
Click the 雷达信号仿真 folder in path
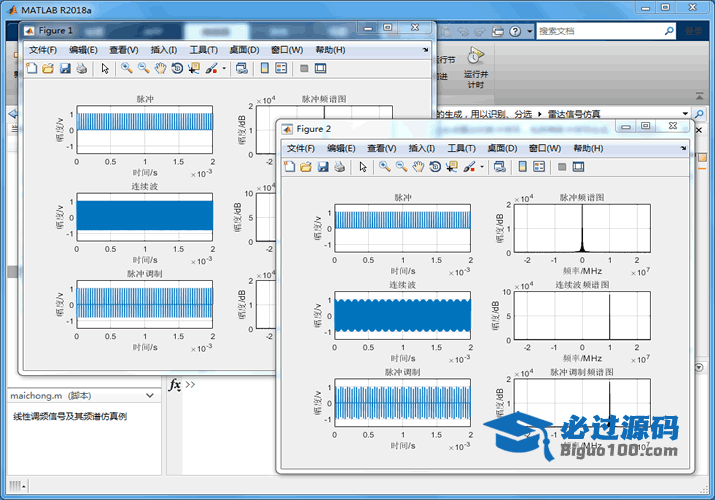pyautogui.click(x=574, y=114)
